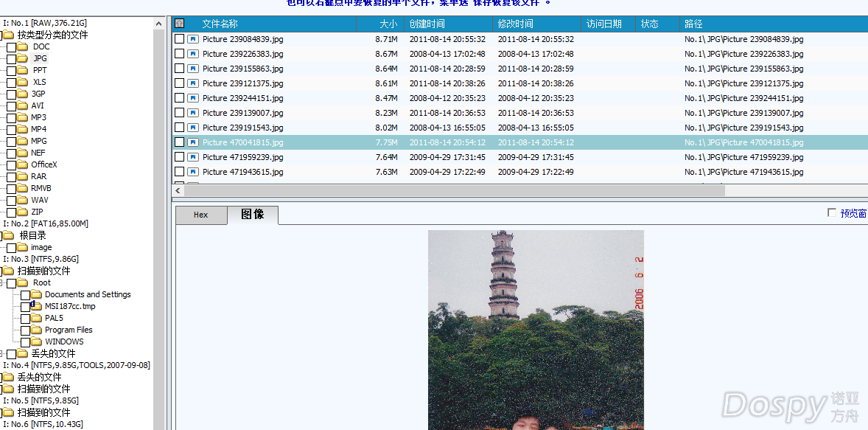Collapse the Root node in the tree
868x430 pixels.
[3, 282]
